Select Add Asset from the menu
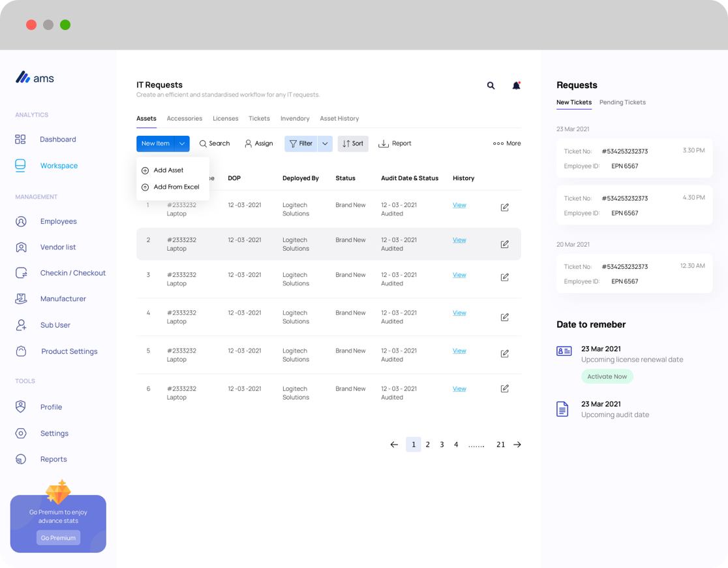 (x=168, y=170)
